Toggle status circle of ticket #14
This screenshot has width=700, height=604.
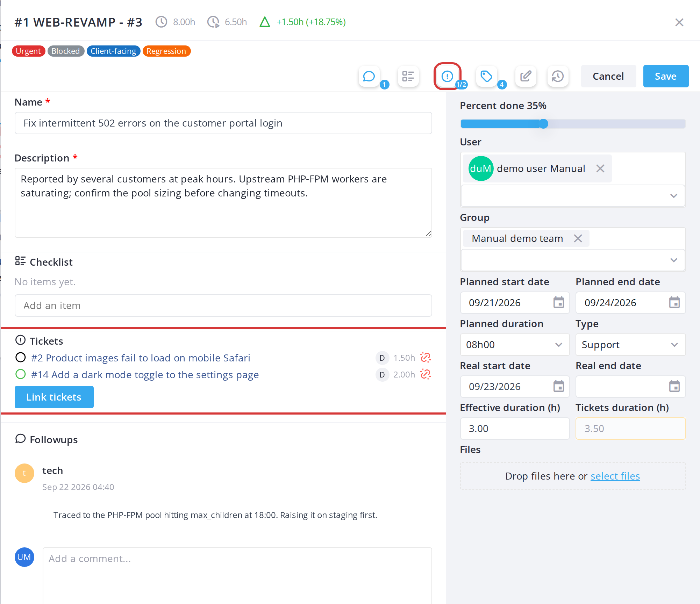[21, 374]
